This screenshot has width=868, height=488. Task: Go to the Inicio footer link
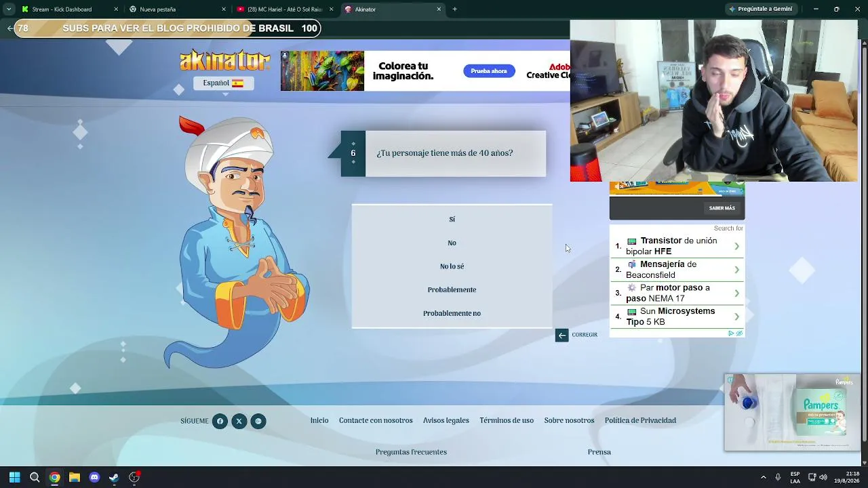[x=319, y=421]
